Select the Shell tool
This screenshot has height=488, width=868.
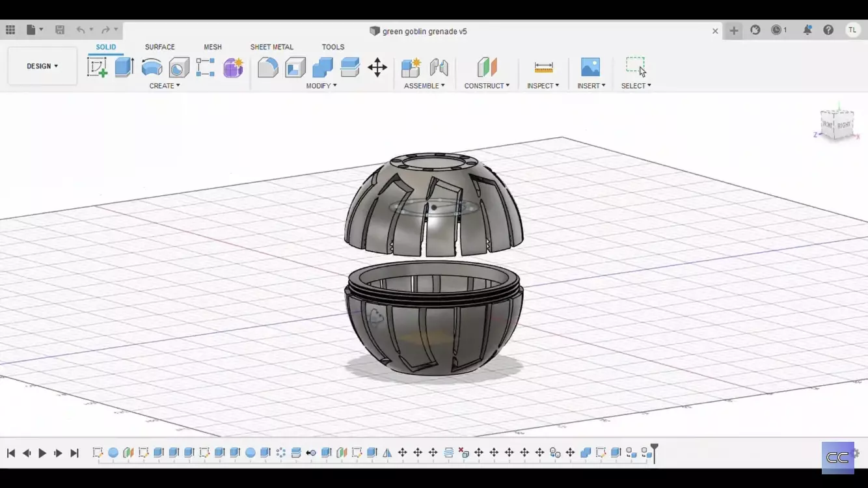(295, 67)
